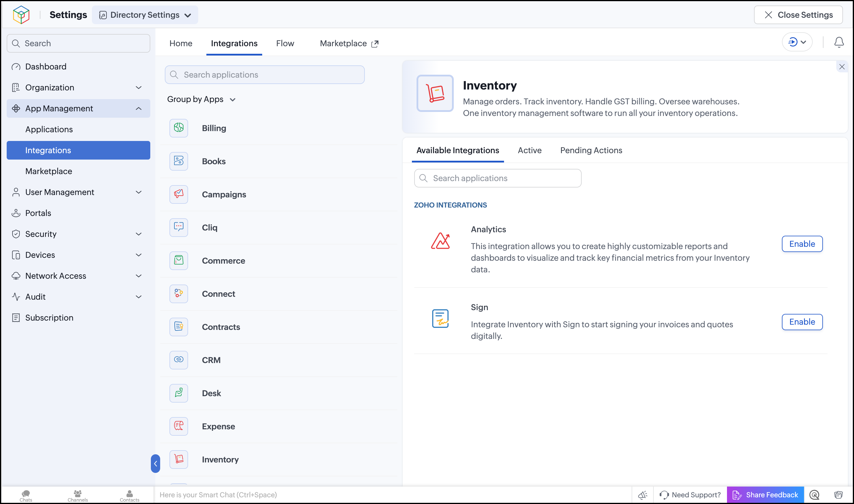The height and width of the screenshot is (504, 854).
Task: Click the Analytics integration logo
Action: tap(440, 241)
